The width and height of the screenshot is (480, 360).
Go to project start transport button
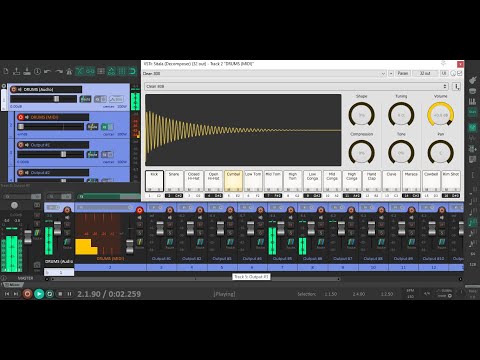coord(7,294)
